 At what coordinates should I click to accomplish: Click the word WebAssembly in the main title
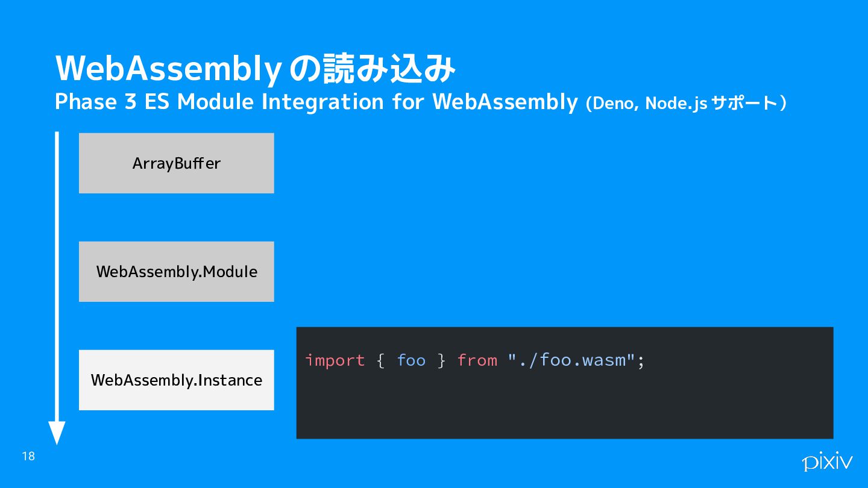point(168,69)
